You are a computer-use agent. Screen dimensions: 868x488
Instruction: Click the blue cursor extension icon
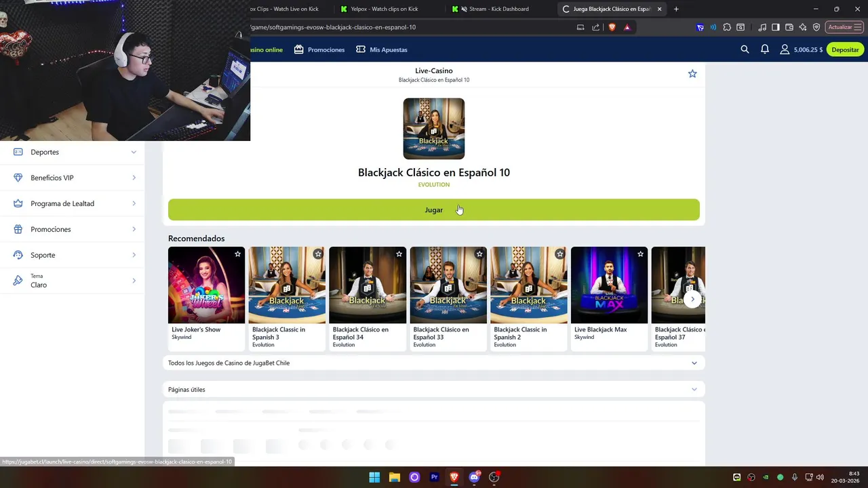click(701, 27)
